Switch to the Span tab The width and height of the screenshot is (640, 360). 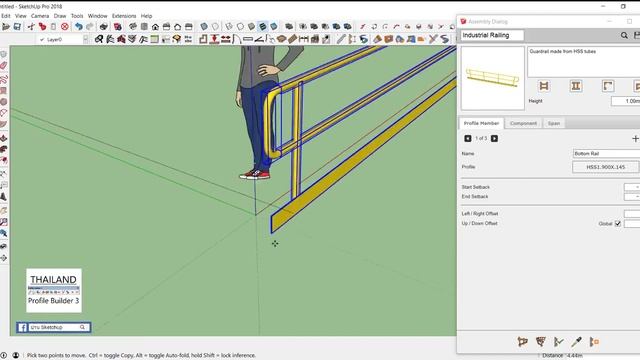click(554, 123)
